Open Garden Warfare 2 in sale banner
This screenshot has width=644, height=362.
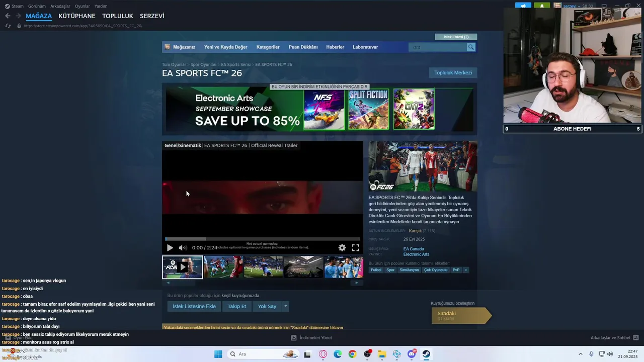[x=414, y=110]
